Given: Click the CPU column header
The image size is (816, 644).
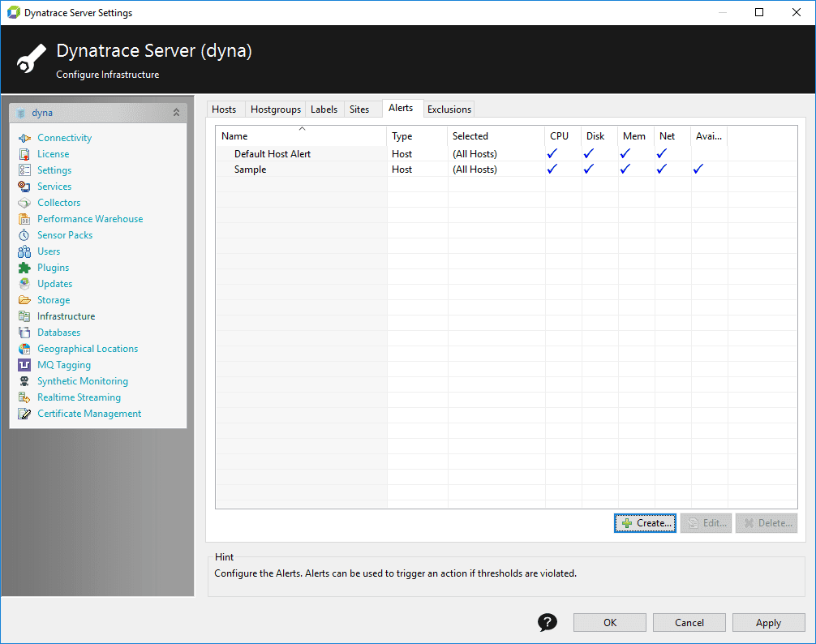Looking at the screenshot, I should pyautogui.click(x=563, y=135).
